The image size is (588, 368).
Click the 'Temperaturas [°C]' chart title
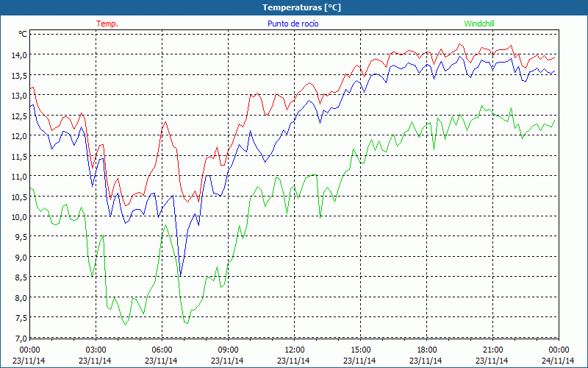point(301,7)
